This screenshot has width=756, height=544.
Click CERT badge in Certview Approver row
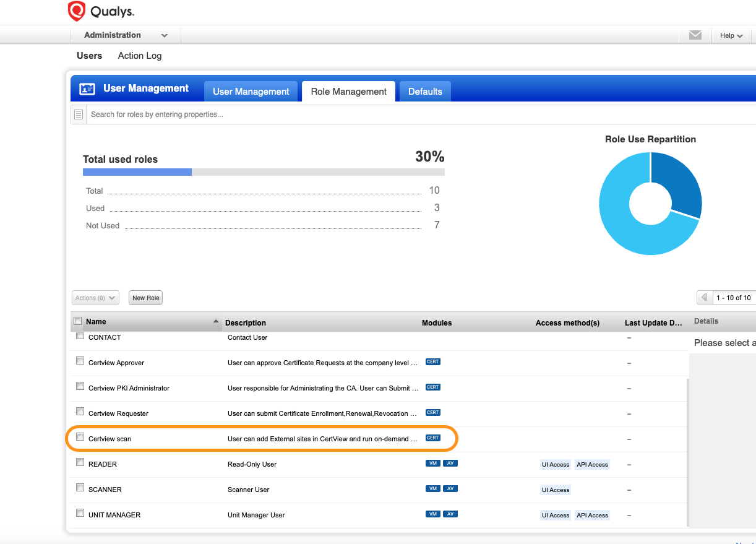click(x=433, y=362)
